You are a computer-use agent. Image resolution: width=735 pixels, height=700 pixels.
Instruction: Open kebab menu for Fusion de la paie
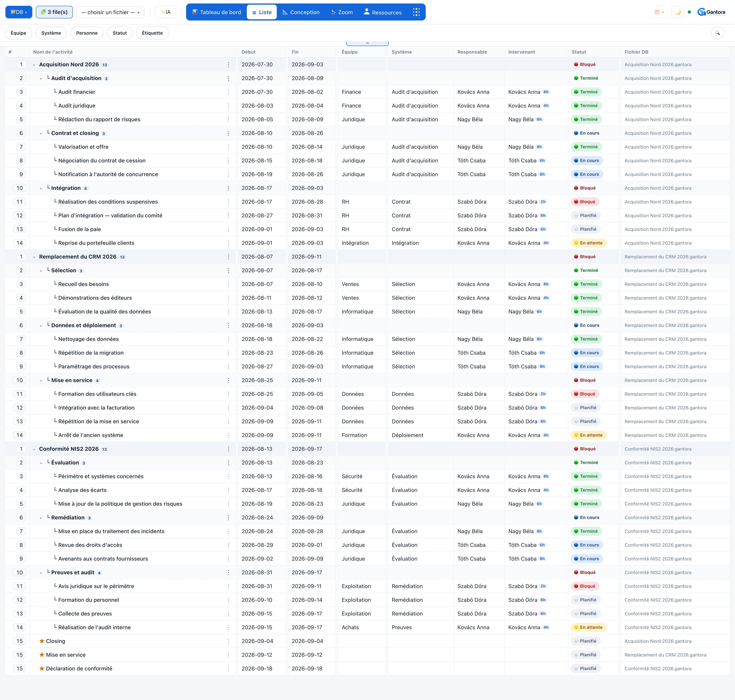228,229
